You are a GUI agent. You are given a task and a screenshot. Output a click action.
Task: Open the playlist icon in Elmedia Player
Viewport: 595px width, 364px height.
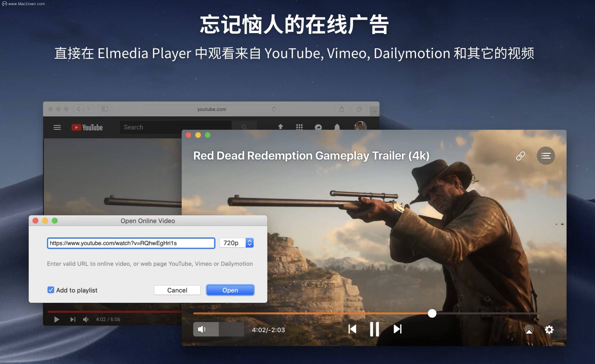pyautogui.click(x=546, y=156)
